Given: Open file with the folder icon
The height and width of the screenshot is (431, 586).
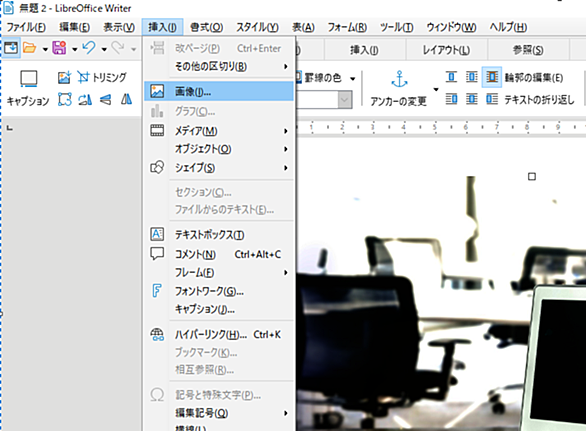Looking at the screenshot, I should tap(30, 48).
